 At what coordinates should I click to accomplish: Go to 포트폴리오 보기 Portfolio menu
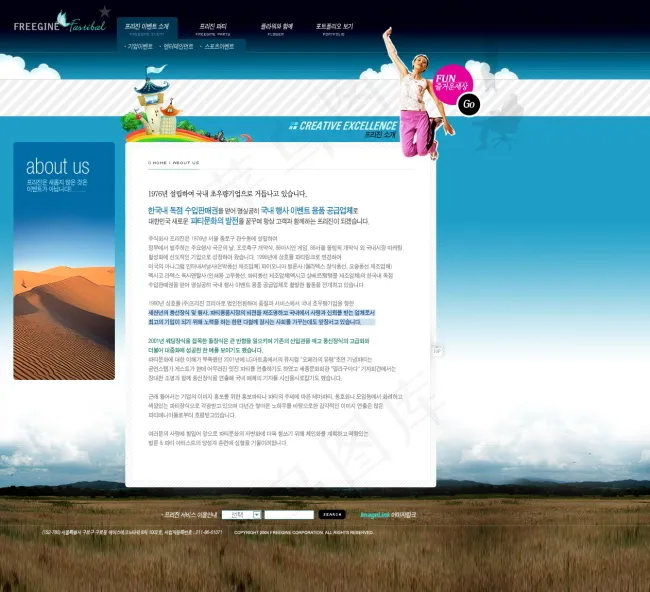coord(334,27)
